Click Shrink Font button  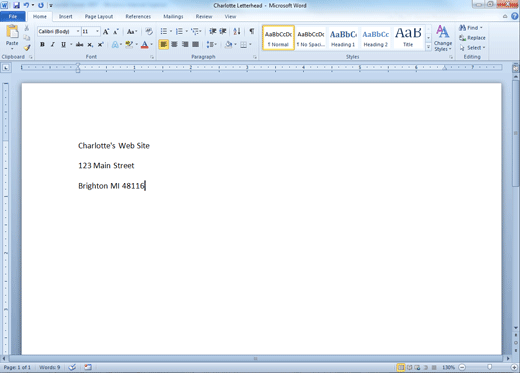[116, 32]
